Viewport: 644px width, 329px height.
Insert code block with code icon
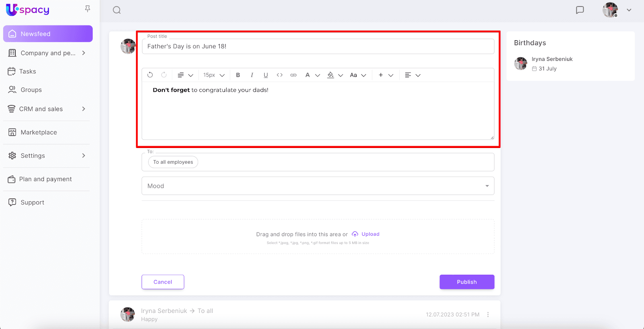280,75
